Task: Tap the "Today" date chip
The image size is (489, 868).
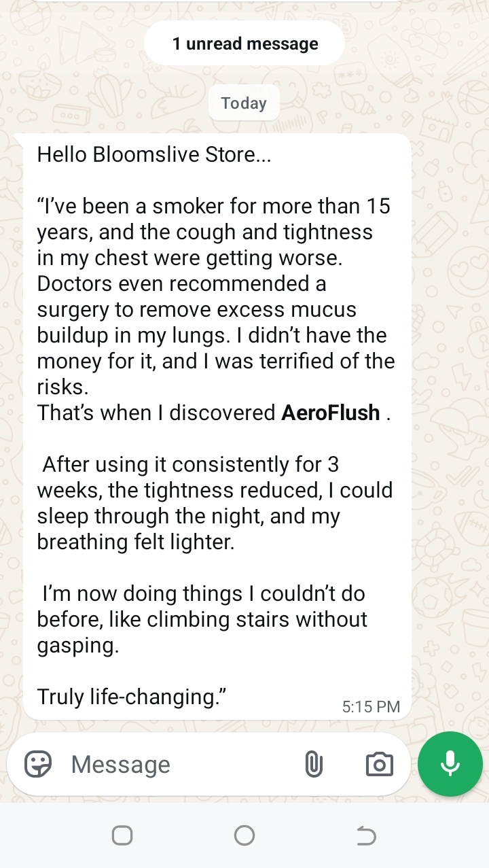Action: [x=244, y=103]
